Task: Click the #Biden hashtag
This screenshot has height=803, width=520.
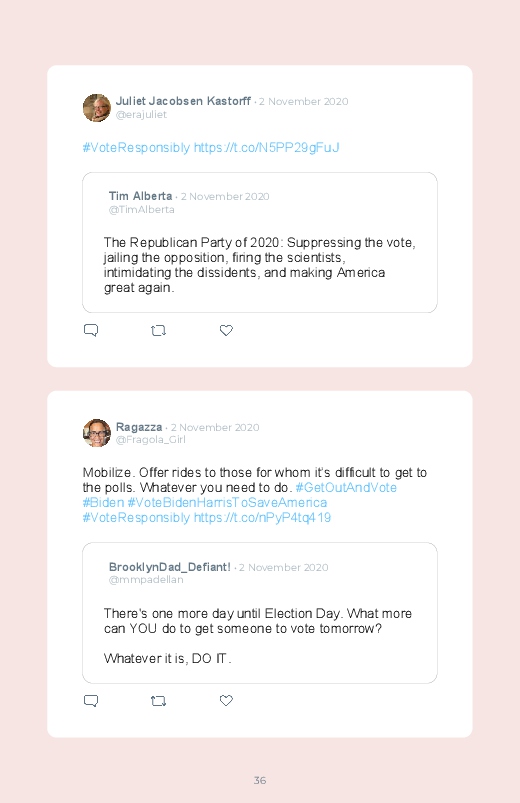Action: coord(103,502)
